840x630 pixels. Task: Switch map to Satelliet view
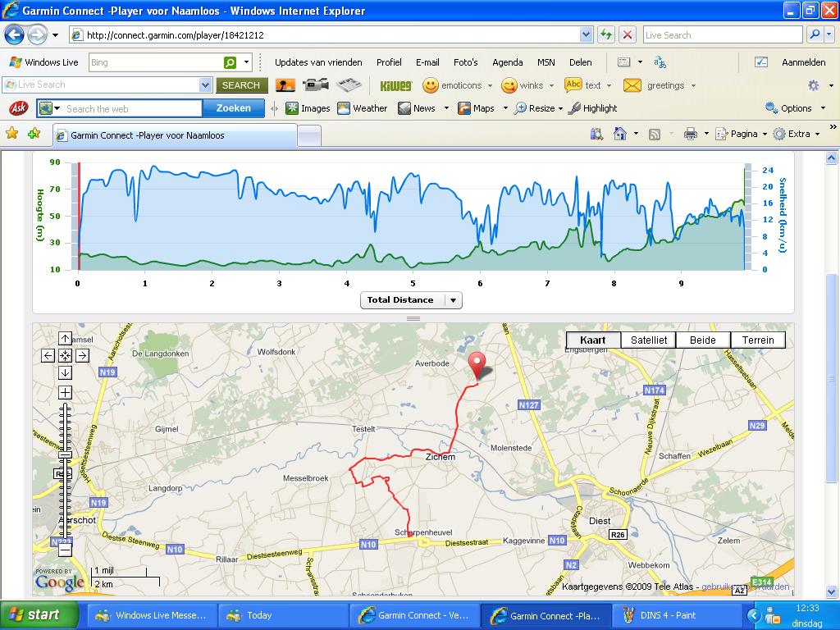tap(649, 340)
